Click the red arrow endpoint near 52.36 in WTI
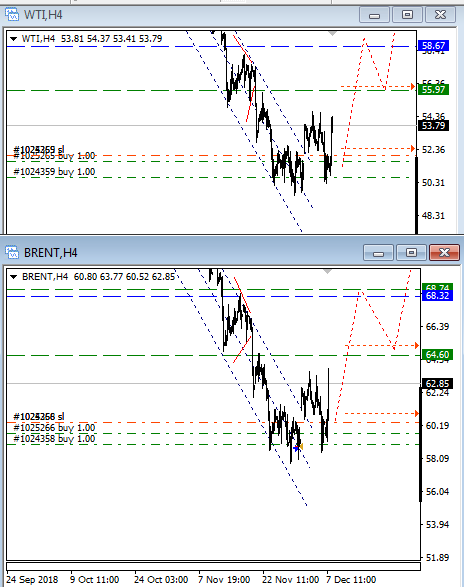The height and width of the screenshot is (587, 464). coord(413,149)
